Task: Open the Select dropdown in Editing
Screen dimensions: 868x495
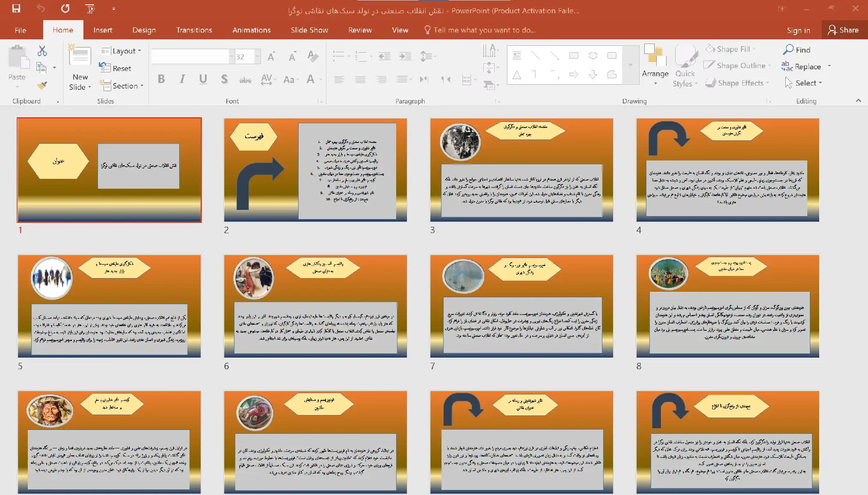Action: pos(803,83)
